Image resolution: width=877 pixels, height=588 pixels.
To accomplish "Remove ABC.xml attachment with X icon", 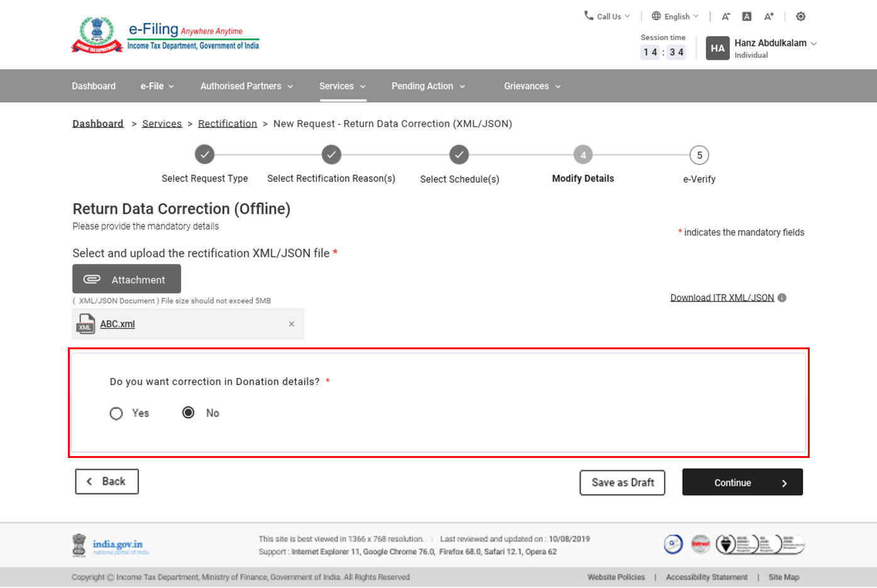I will pos(292,324).
